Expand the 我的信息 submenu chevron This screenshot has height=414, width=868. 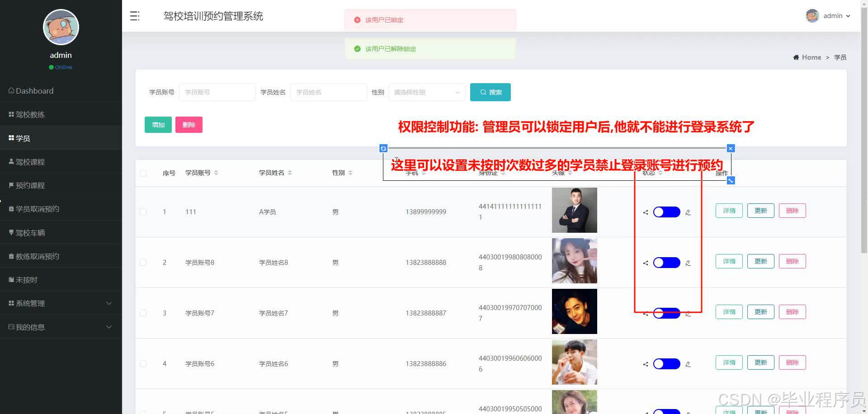pyautogui.click(x=109, y=327)
